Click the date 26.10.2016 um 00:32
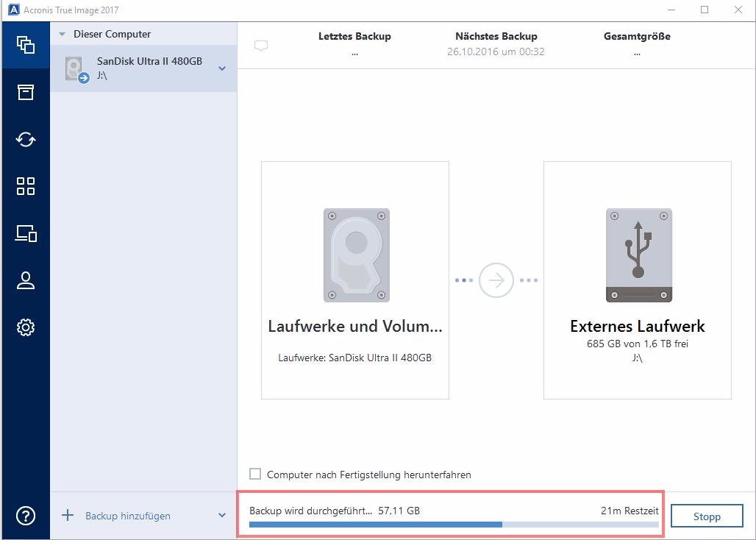 click(496, 51)
